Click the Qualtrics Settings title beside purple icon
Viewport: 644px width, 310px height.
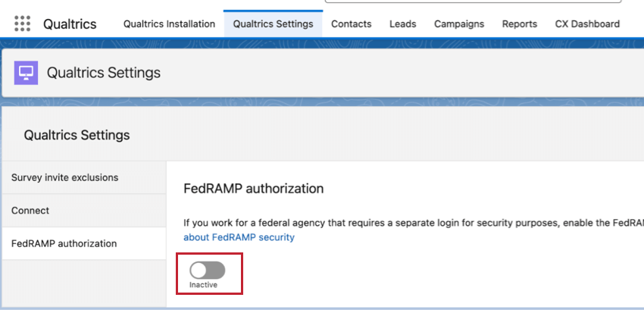pyautogui.click(x=104, y=73)
